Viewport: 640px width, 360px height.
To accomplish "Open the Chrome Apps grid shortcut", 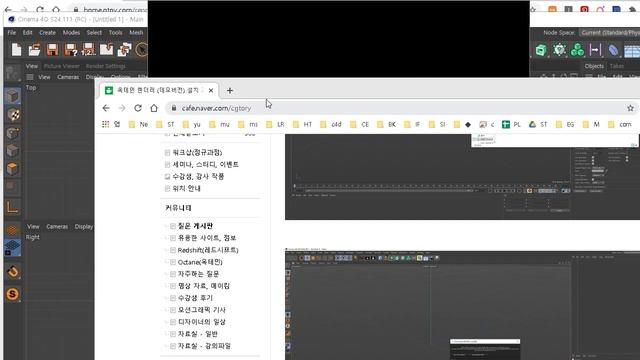I will 105,124.
